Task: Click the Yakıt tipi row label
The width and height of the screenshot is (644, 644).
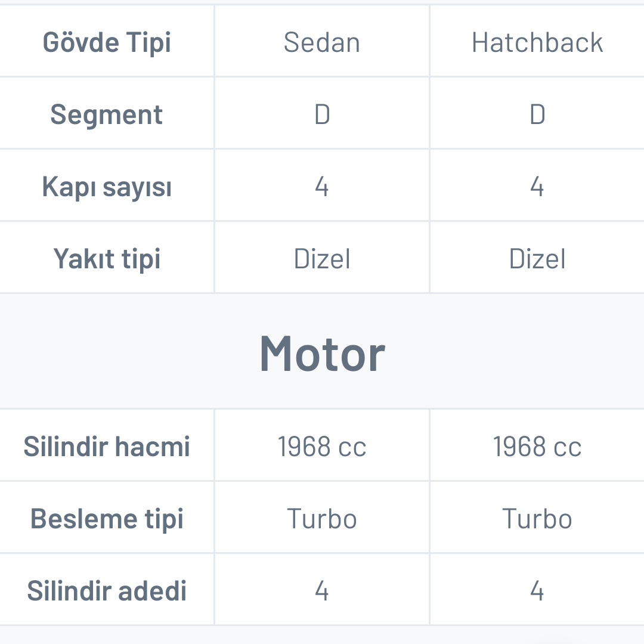Action: tap(107, 259)
